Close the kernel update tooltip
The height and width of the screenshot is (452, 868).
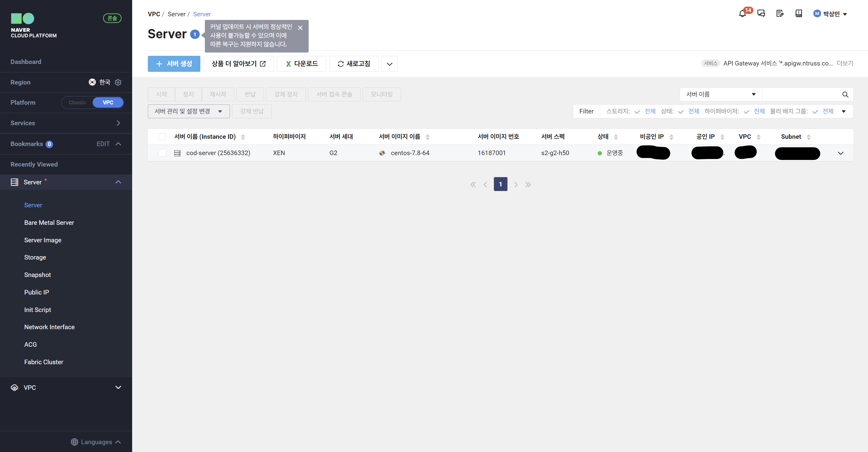[300, 28]
